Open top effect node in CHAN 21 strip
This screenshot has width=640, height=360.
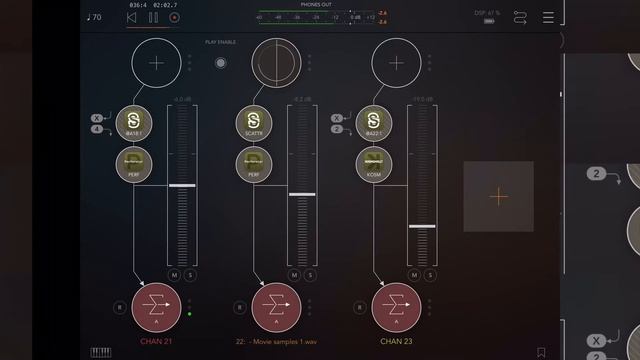click(134, 123)
